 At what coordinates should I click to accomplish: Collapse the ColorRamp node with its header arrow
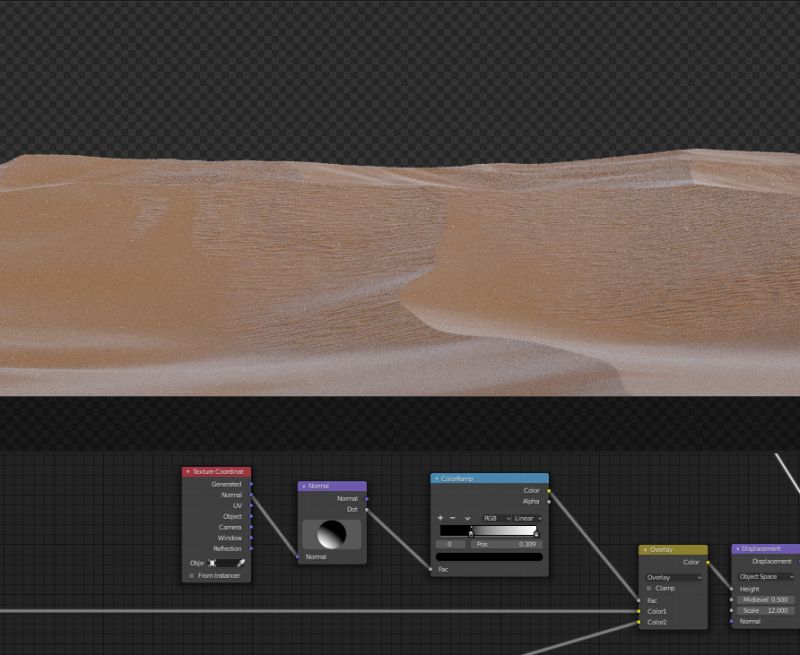click(438, 478)
